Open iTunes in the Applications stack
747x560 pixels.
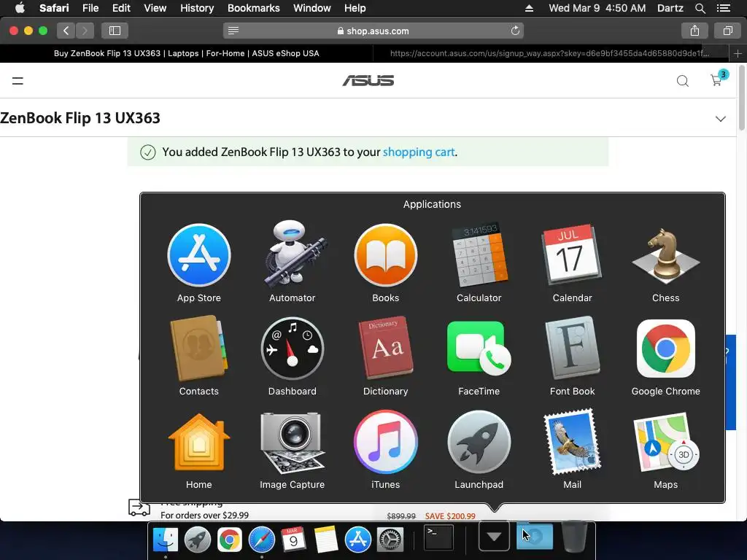(x=386, y=442)
